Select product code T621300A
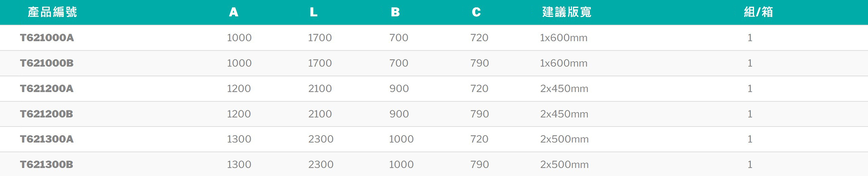This screenshot has height=176, width=868. coord(47,139)
